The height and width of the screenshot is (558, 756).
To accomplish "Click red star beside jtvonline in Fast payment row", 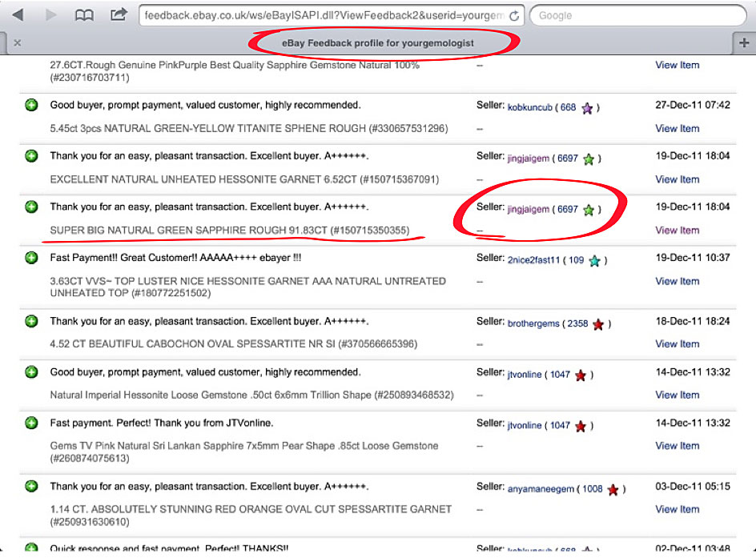I will click(x=581, y=426).
